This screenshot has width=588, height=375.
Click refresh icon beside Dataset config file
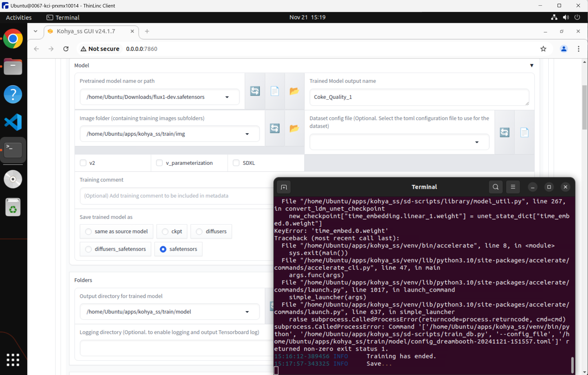(x=504, y=132)
